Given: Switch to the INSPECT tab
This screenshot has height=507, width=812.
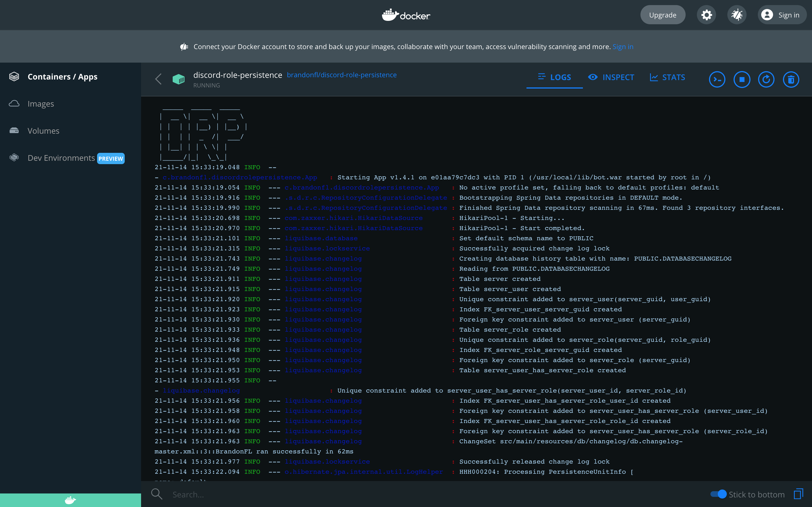Looking at the screenshot, I should click(611, 77).
